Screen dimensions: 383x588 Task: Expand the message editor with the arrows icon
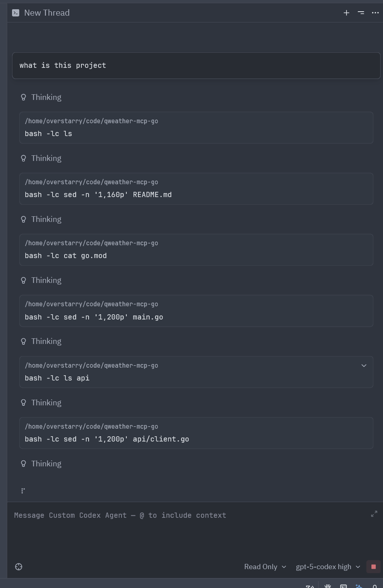coord(374,514)
